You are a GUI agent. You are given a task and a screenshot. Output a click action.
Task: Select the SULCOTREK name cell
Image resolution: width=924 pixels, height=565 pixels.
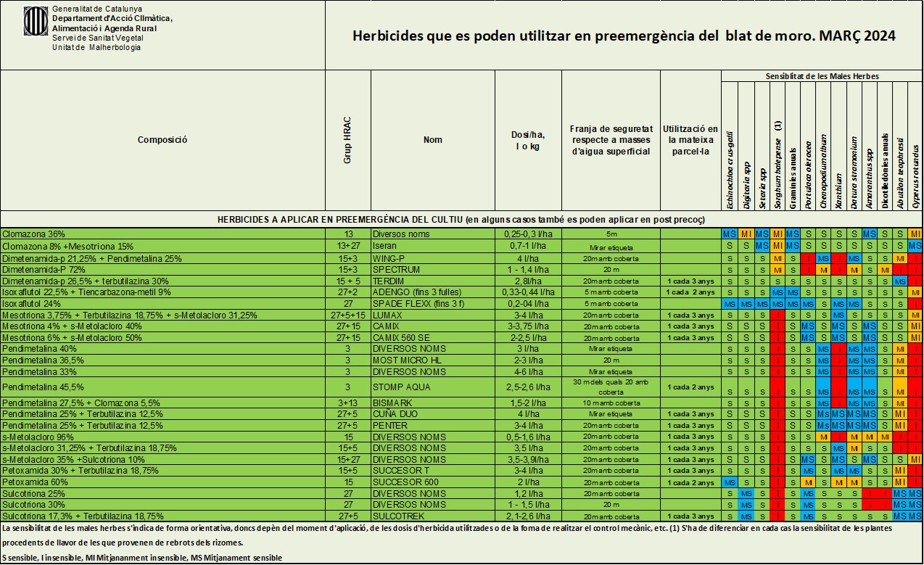click(432, 516)
